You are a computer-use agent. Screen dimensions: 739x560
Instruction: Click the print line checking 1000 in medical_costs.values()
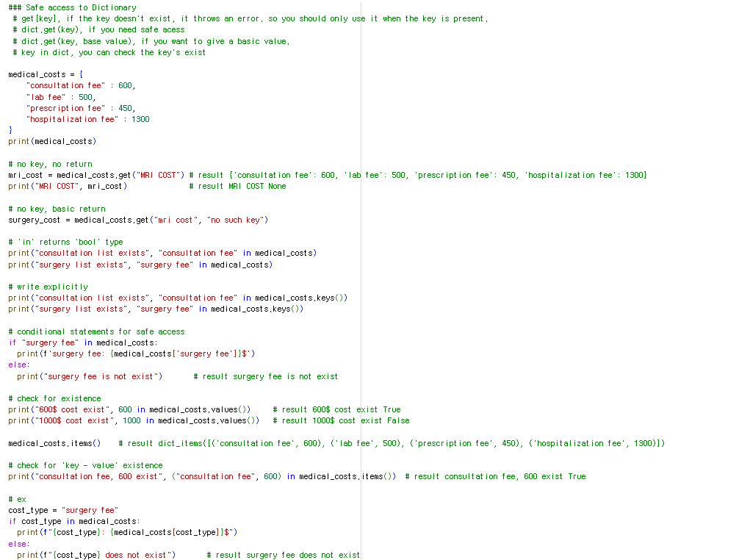[134, 420]
